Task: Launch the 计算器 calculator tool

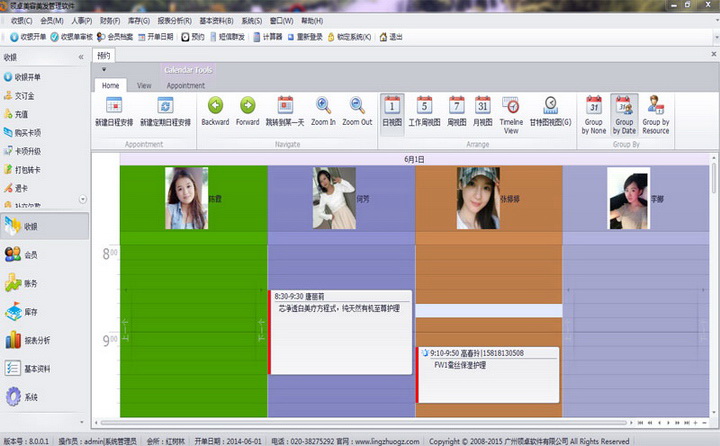Action: pos(267,37)
